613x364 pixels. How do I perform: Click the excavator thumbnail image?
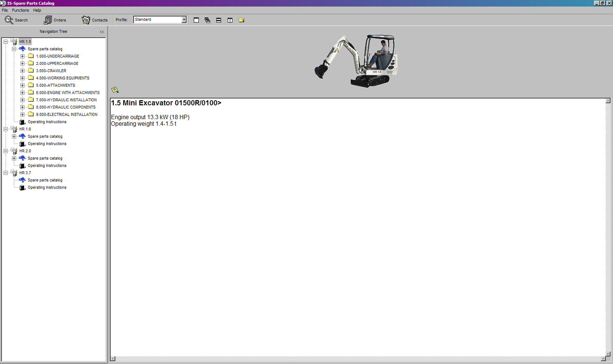[356, 61]
